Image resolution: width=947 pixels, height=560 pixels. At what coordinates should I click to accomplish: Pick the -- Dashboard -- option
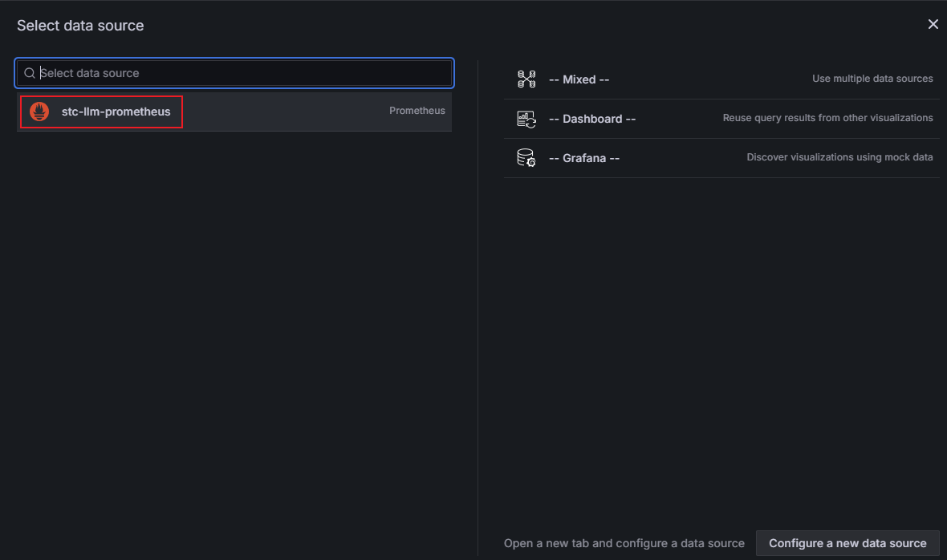[x=591, y=119]
